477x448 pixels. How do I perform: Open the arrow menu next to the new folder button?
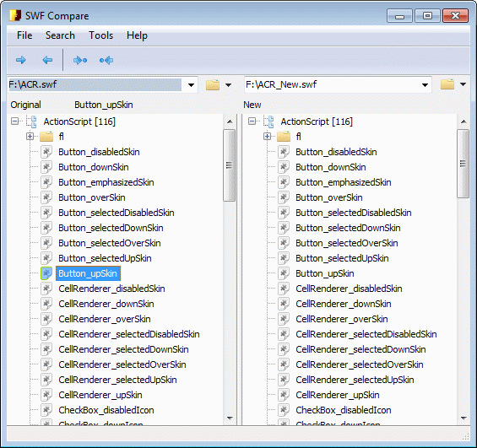coord(463,84)
